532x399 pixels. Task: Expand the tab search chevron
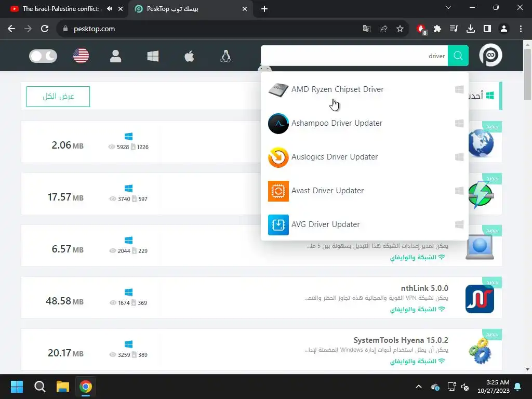pos(448,7)
